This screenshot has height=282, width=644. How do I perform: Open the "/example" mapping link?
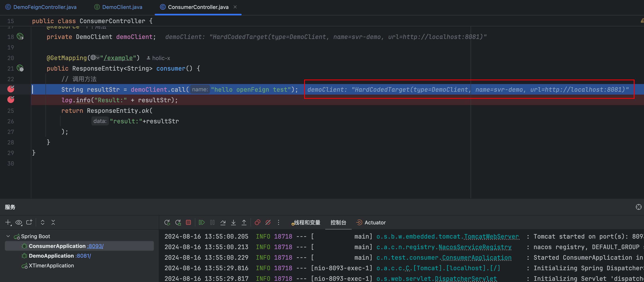(x=118, y=58)
